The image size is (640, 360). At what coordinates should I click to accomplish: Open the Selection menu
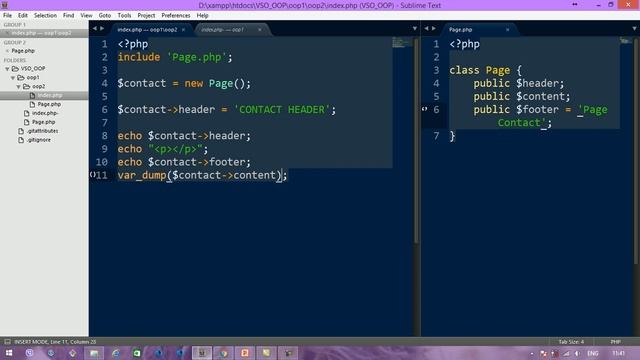tap(45, 16)
